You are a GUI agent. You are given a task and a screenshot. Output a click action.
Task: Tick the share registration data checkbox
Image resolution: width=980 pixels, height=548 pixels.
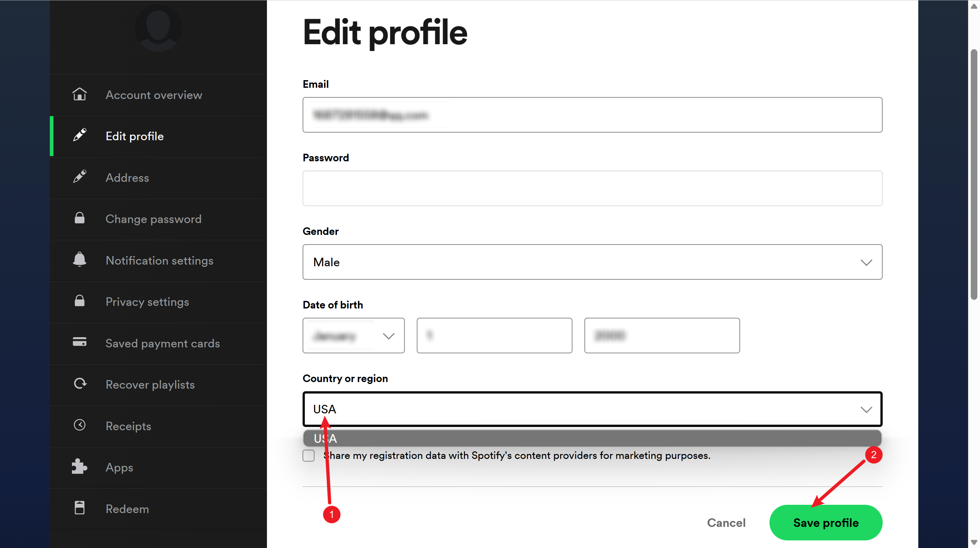pyautogui.click(x=309, y=456)
